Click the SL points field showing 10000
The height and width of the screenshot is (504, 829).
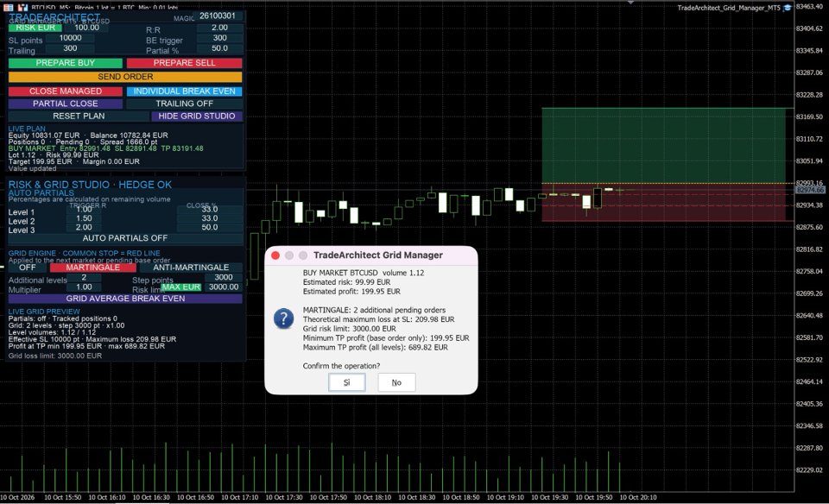[70, 38]
